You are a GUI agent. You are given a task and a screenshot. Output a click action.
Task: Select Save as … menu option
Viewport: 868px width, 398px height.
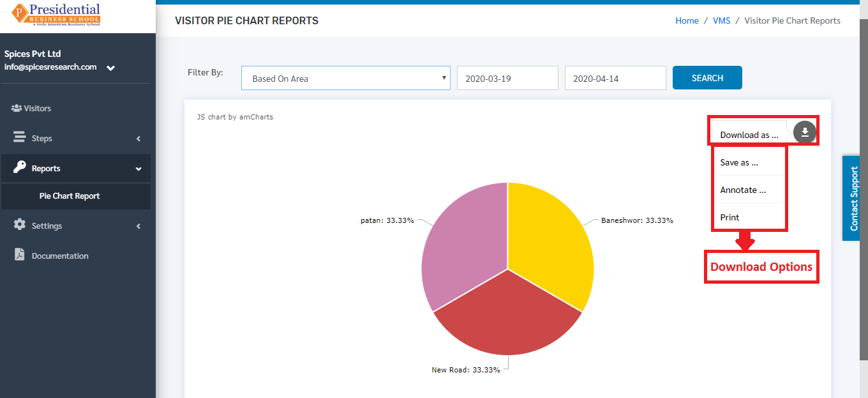pos(749,162)
